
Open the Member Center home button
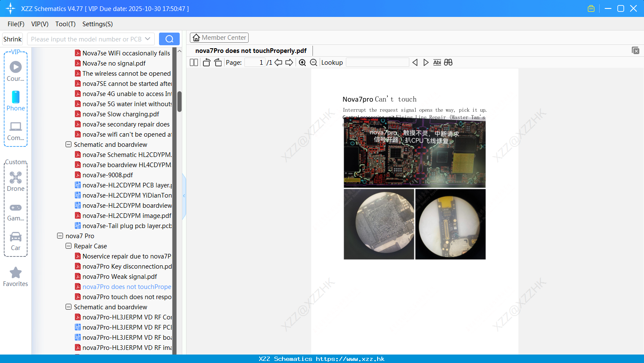click(219, 38)
